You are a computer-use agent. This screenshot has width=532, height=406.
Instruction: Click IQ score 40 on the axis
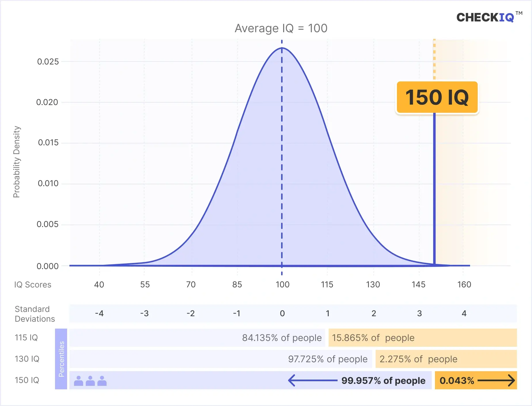[99, 285]
